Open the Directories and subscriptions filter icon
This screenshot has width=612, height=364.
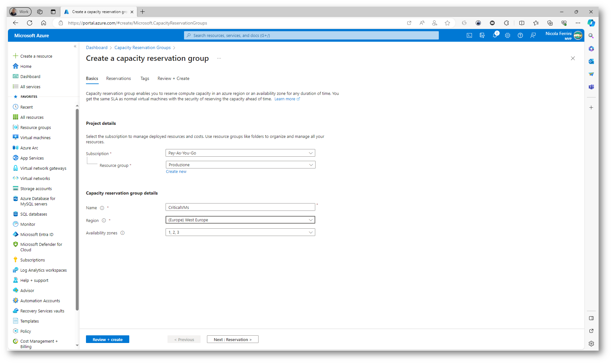pyautogui.click(x=482, y=35)
